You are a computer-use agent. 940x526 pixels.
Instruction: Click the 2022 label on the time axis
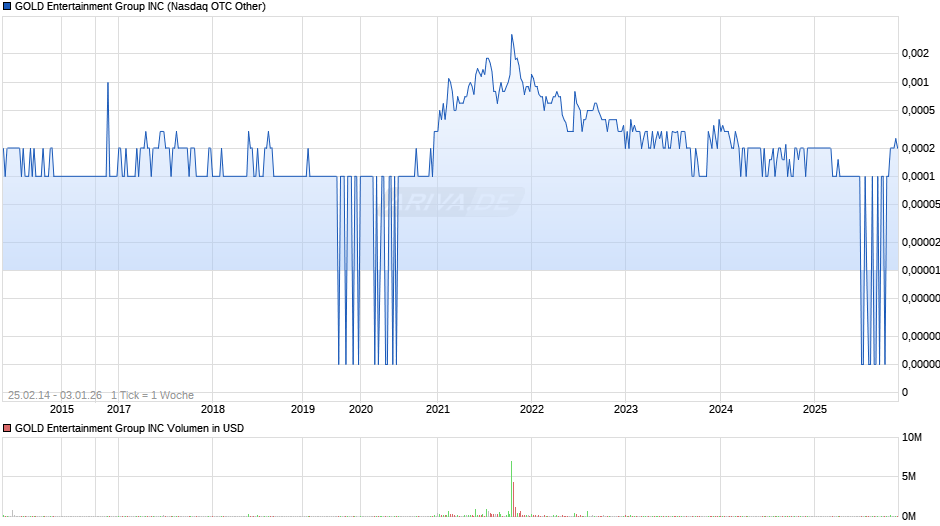click(532, 409)
